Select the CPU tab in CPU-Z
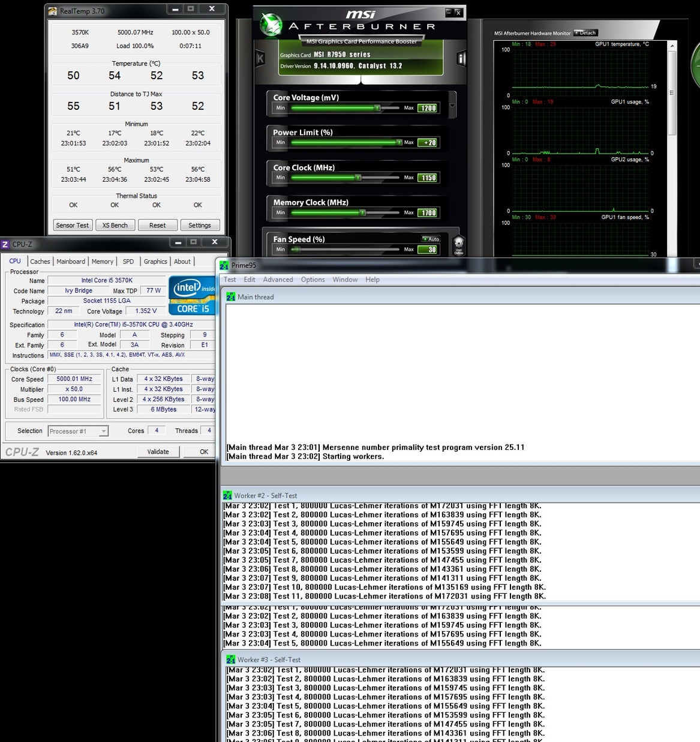The width and height of the screenshot is (700, 742). coord(15,261)
